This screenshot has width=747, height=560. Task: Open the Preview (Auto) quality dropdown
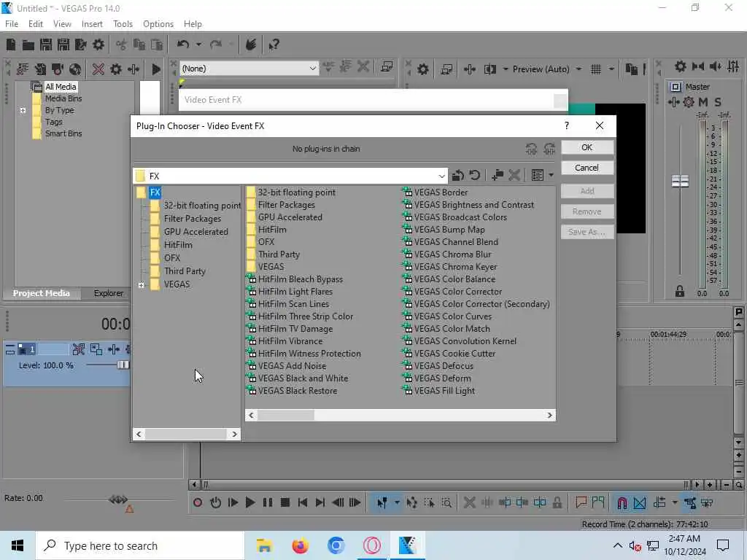tap(578, 69)
